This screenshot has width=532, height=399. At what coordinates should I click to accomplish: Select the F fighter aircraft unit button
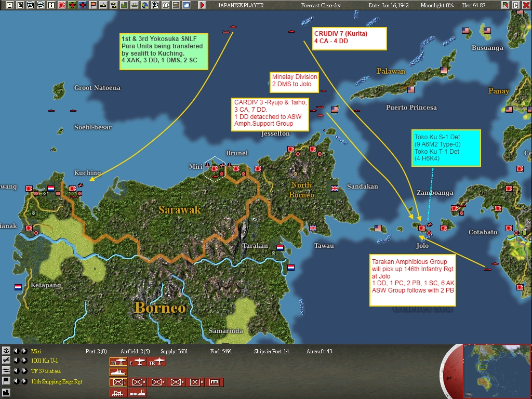(137, 362)
